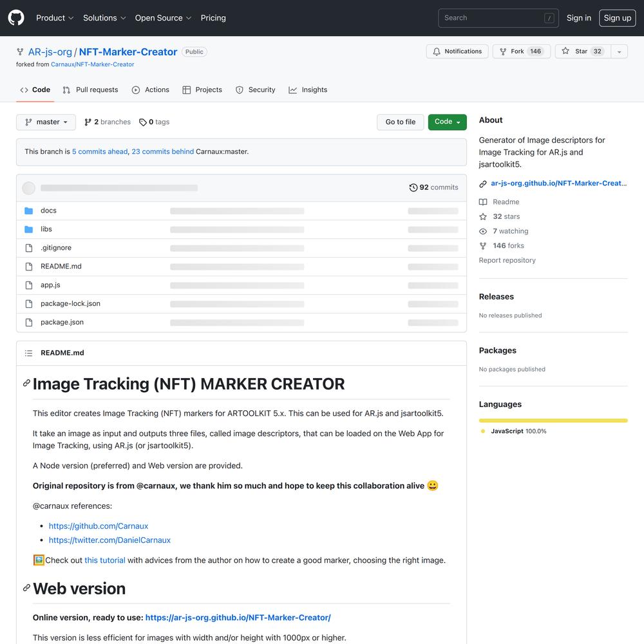
Task: Open the Star lists dropdown arrow
Action: point(619,52)
